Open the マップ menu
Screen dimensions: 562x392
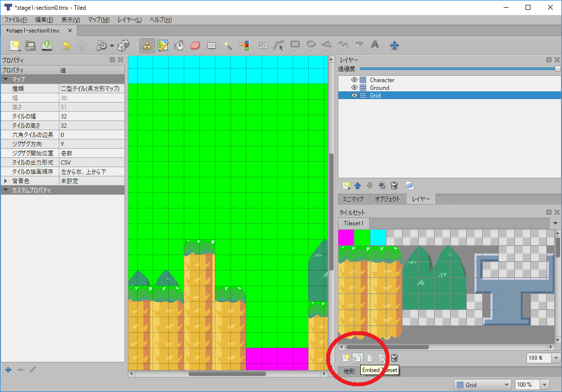(99, 20)
